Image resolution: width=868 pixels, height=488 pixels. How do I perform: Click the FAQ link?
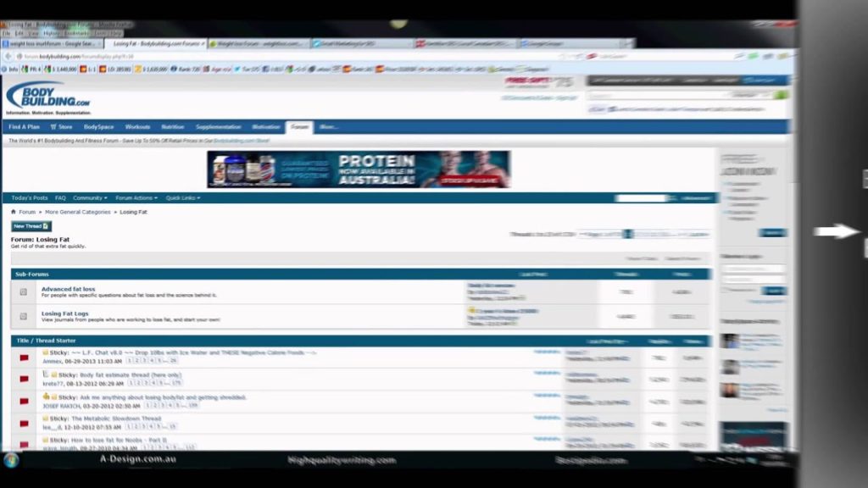(x=60, y=198)
